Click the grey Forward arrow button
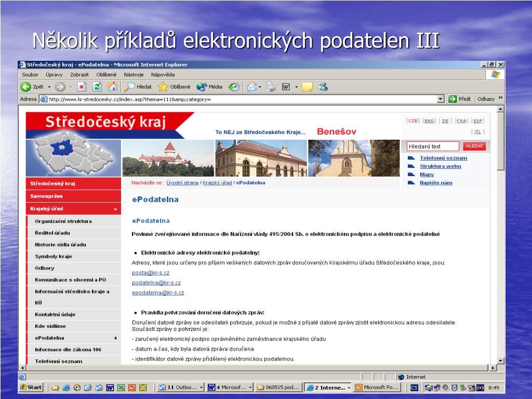 click(x=60, y=87)
